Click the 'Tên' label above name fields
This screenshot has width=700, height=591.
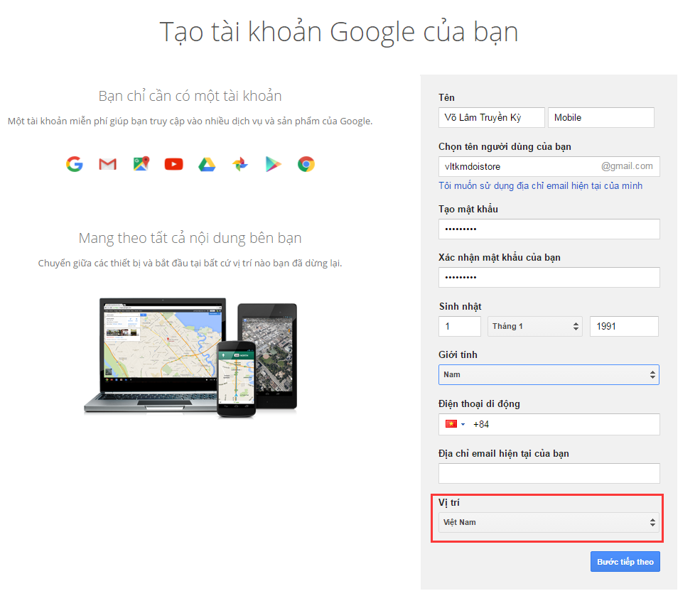click(446, 97)
